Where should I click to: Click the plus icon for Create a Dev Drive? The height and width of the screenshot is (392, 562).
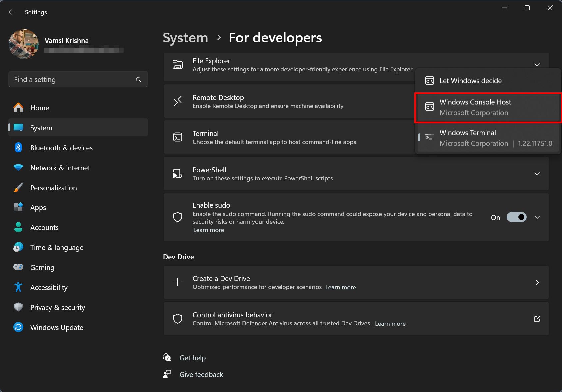pos(177,282)
